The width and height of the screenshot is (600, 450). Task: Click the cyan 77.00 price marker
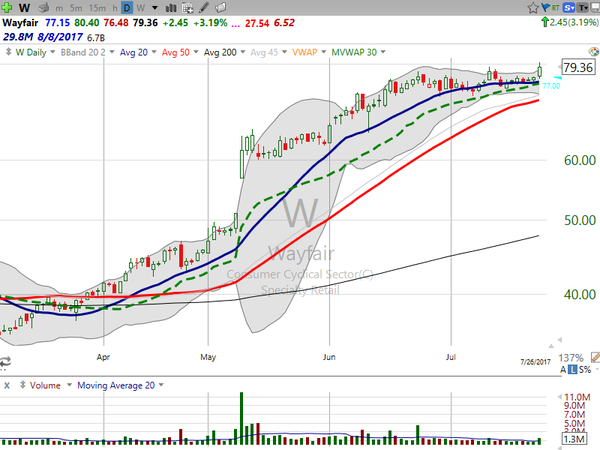coord(551,86)
